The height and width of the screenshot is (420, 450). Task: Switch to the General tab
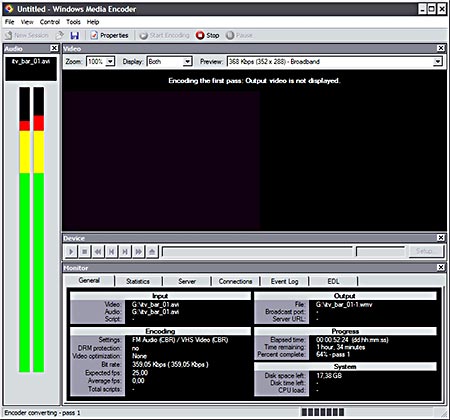pyautogui.click(x=89, y=281)
